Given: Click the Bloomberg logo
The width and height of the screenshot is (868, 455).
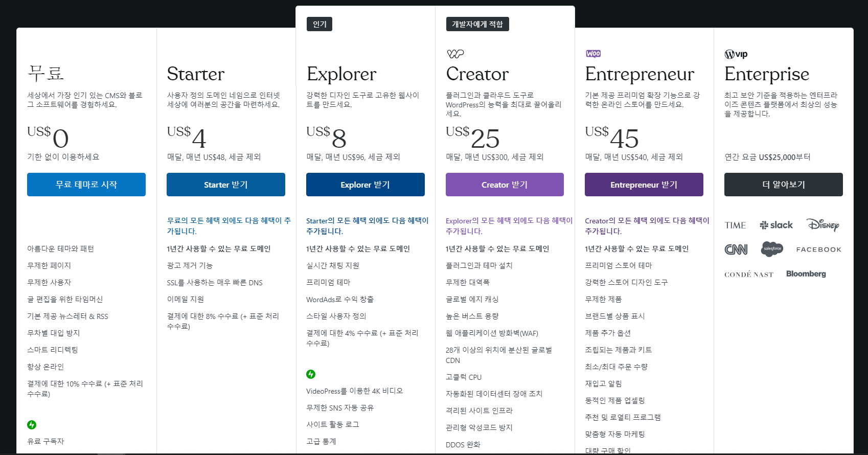Looking at the screenshot, I should tap(806, 274).
